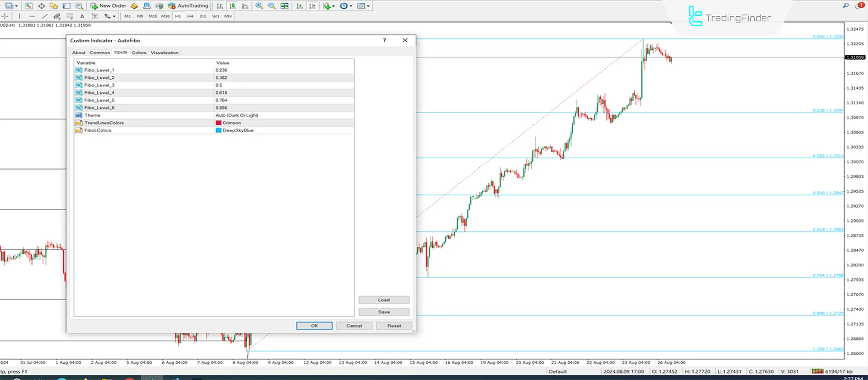Switch to D1 timeframe

point(203,16)
